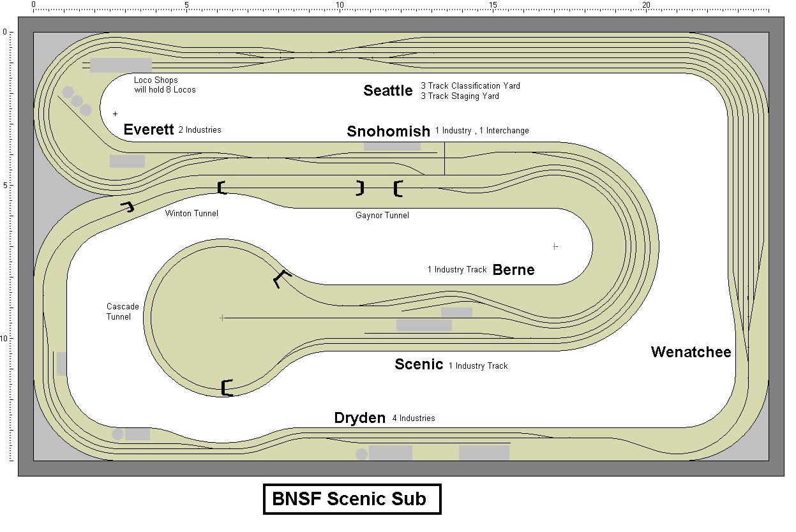Image resolution: width=796 pixels, height=532 pixels.
Task: Click the 'BNSF Scenic Sub' title box
Action: point(352,499)
